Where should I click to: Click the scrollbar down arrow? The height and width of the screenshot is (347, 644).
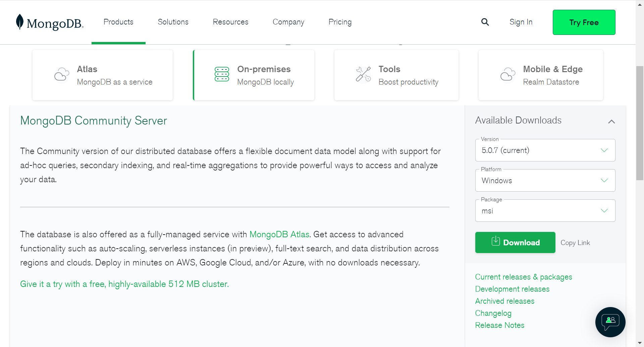(x=640, y=343)
